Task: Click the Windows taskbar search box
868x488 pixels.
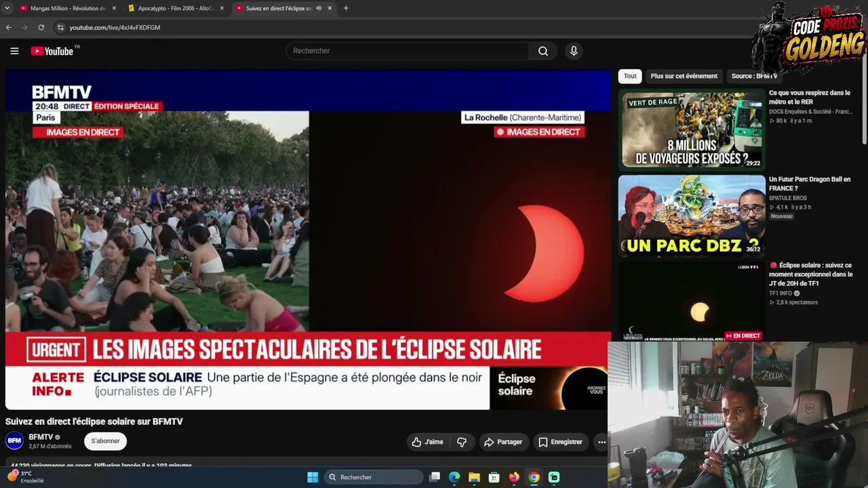Action: [x=374, y=477]
